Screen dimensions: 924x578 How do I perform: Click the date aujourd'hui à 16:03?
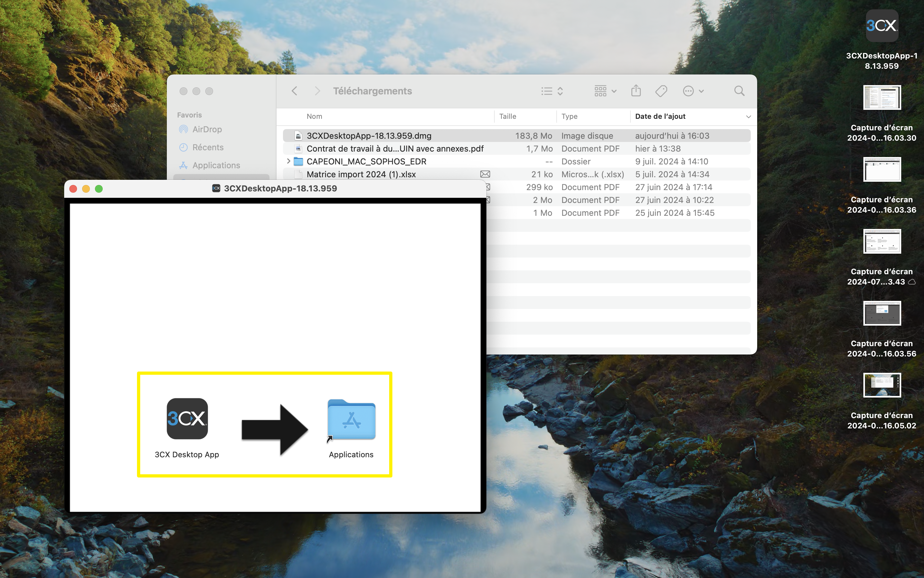[672, 136]
